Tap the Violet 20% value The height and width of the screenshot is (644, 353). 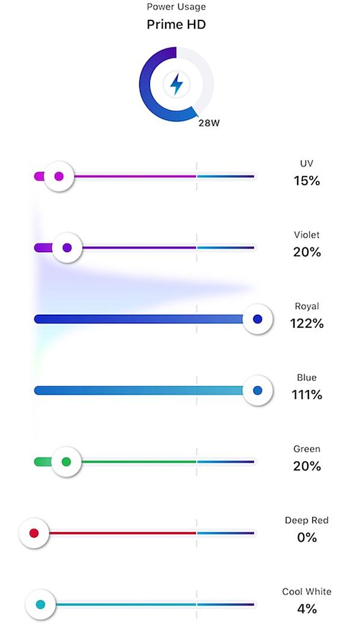click(307, 252)
